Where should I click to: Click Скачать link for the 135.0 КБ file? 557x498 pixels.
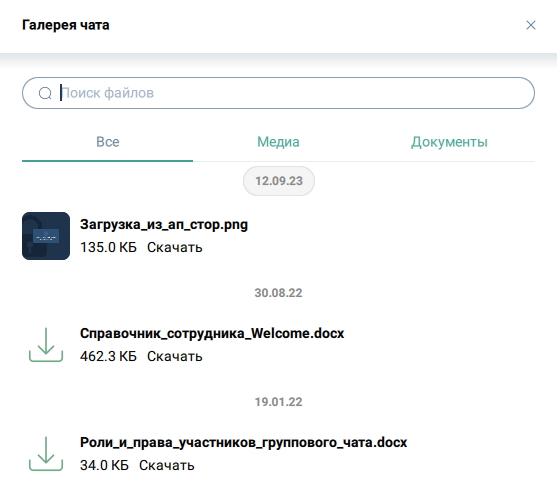click(174, 248)
